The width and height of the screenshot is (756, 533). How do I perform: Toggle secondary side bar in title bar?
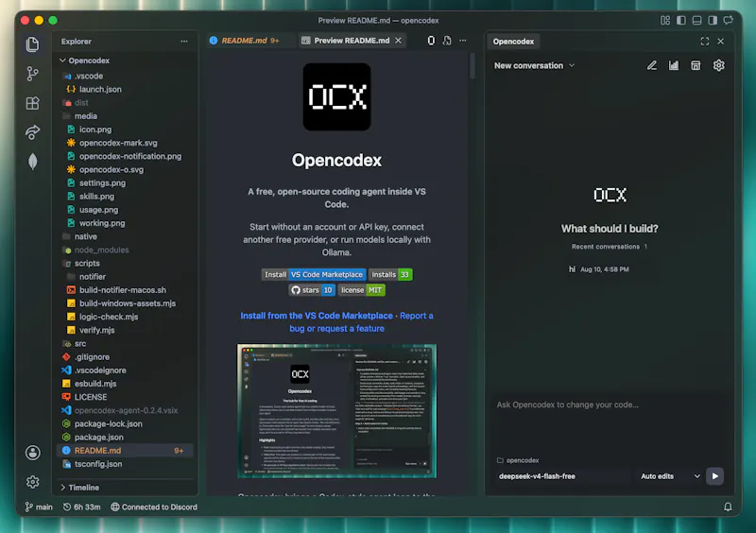tap(713, 20)
